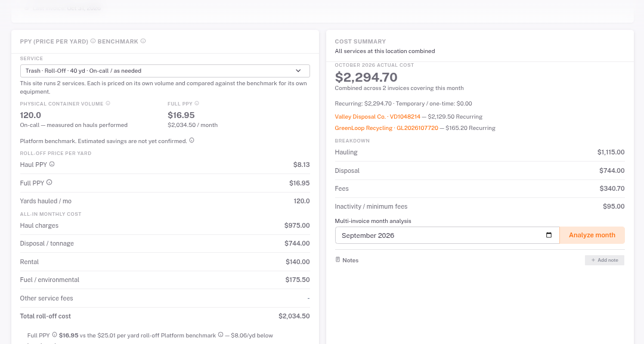Click info icon after 'savings are not yet confirmed'
This screenshot has height=344, width=644.
191,140
